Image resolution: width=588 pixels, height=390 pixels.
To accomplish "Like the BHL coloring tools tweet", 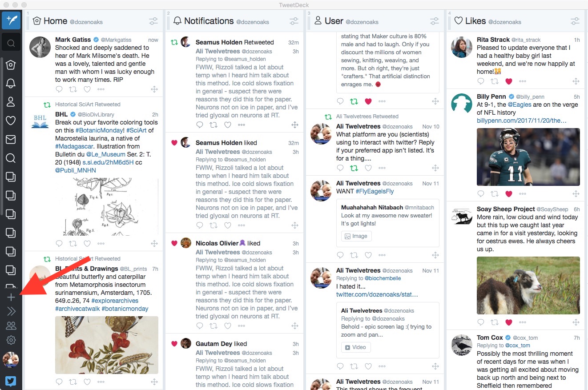I will click(x=87, y=243).
